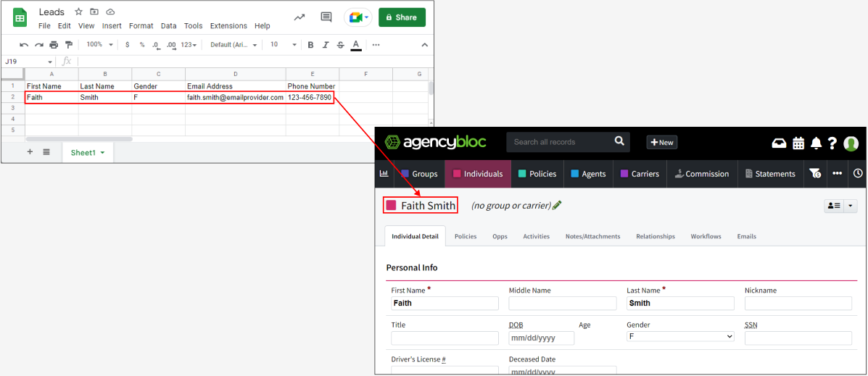
Task: Open the dashboard chart icon in navbar
Action: (x=384, y=174)
